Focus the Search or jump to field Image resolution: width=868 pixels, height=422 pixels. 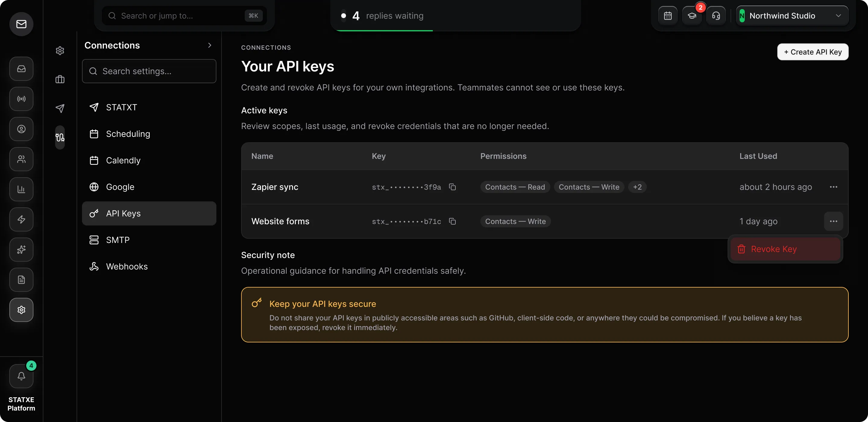[x=184, y=16]
